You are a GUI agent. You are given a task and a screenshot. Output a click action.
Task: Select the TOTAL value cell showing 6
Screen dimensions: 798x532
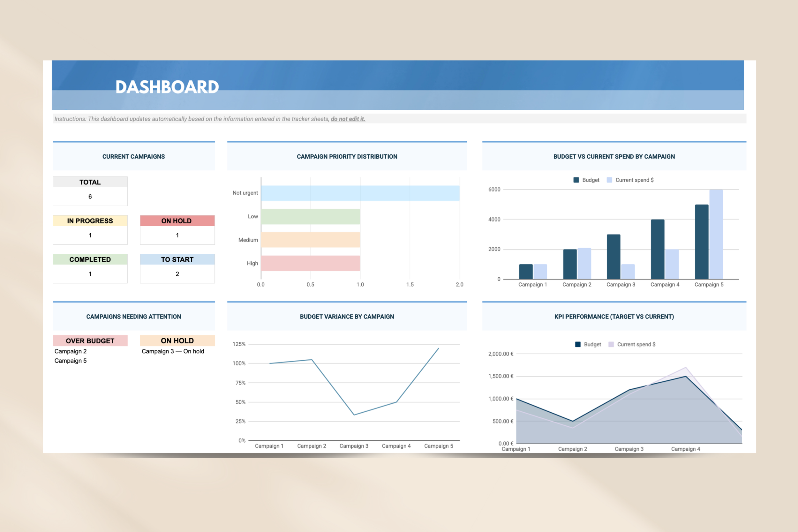coord(90,197)
